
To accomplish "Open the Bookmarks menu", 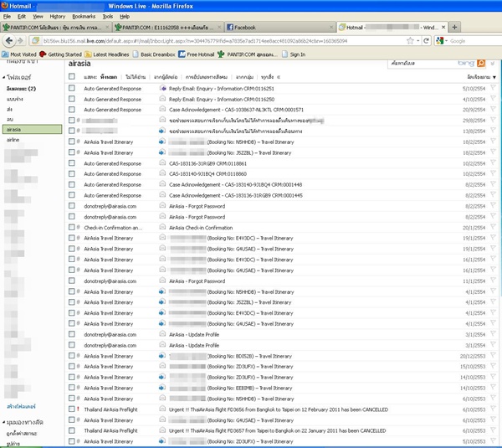I will pyautogui.click(x=84, y=17).
